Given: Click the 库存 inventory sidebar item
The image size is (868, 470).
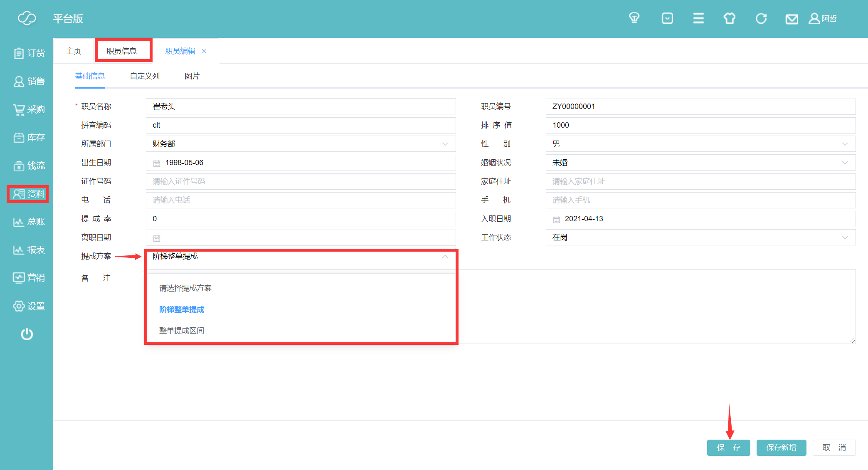Looking at the screenshot, I should [29, 138].
